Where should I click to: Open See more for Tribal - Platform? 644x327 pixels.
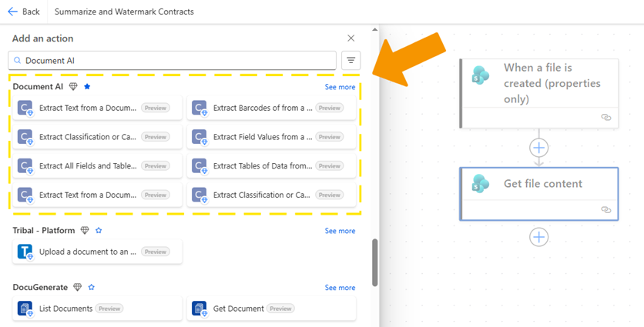pos(340,231)
